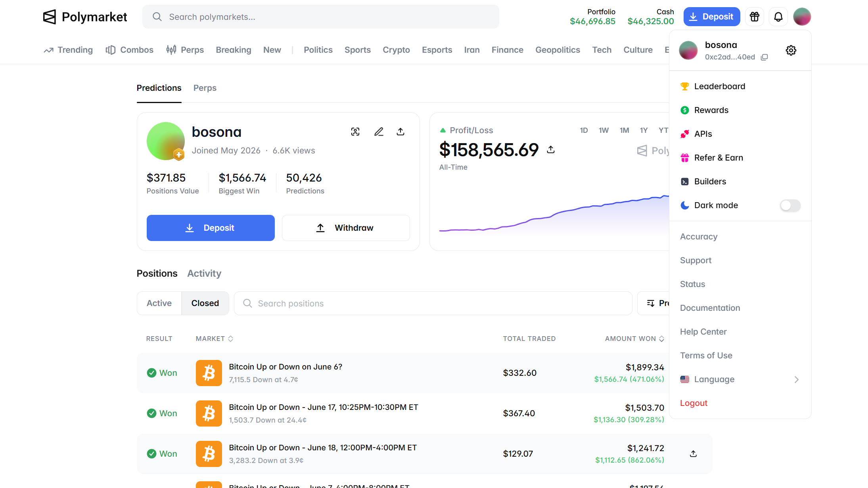Open the notifications bell
This screenshot has height=488, width=868.
click(x=778, y=17)
